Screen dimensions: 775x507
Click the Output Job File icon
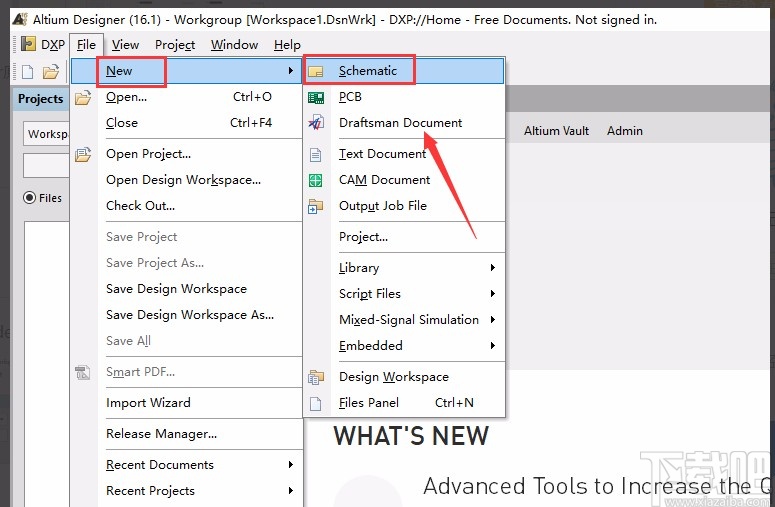(x=315, y=206)
